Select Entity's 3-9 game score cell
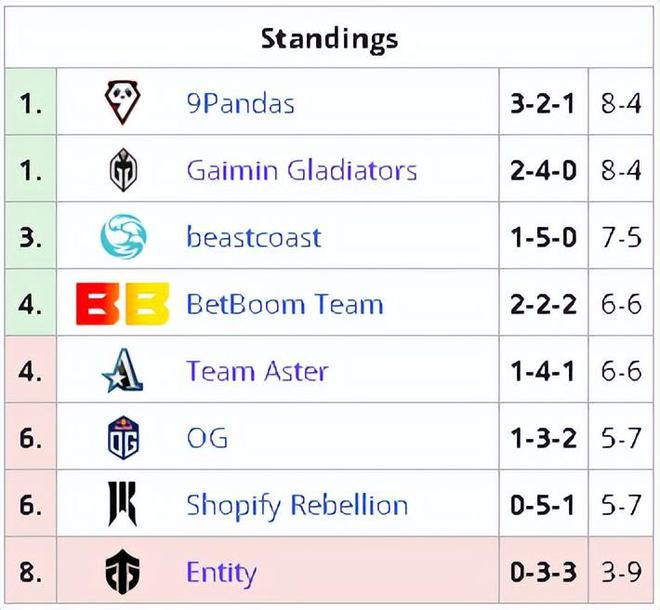Screen dimensions: 660x610 [x=621, y=572]
